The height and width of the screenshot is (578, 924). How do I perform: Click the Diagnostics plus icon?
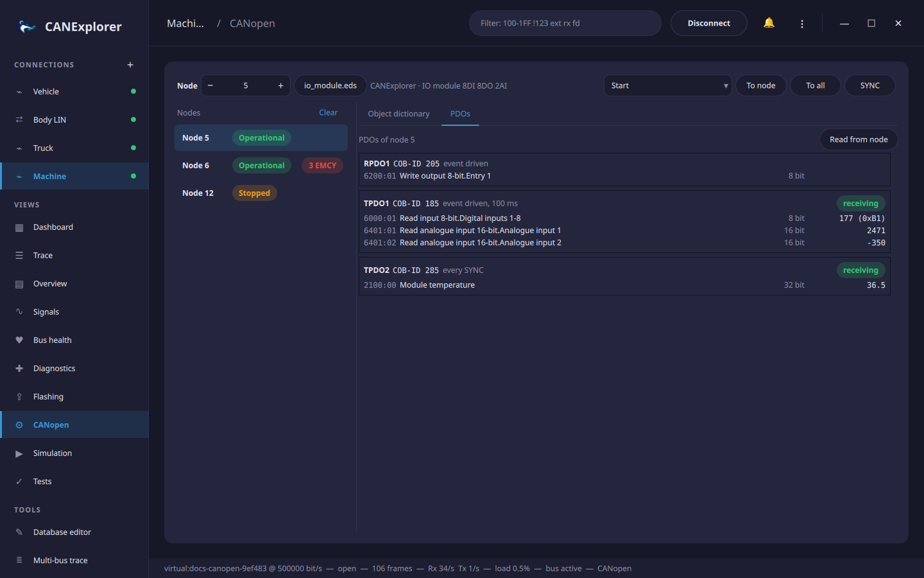click(x=19, y=369)
